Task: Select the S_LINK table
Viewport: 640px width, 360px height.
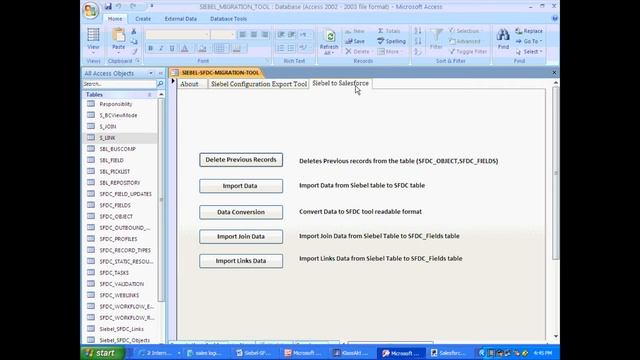Action: point(120,138)
